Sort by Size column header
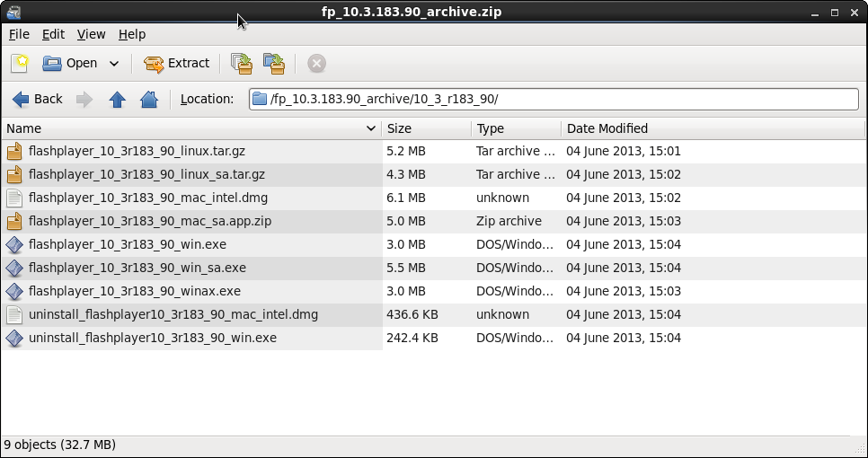Screen dimensions: 868x458 (x=426, y=128)
